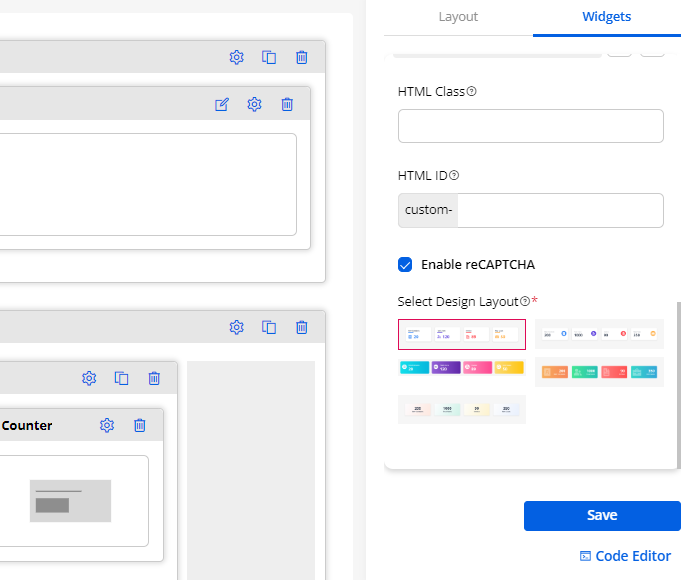691x580 pixels.
Task: Choose the selected white cards design layout
Action: click(462, 334)
